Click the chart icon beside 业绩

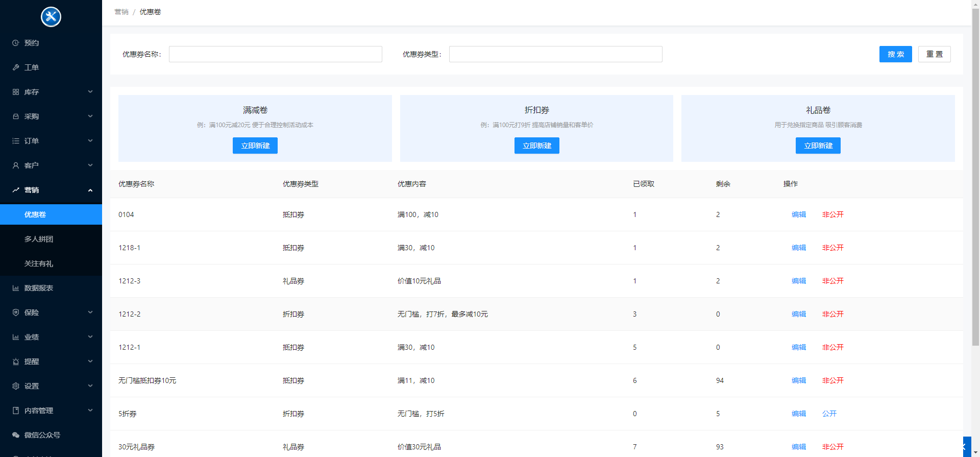coord(16,337)
